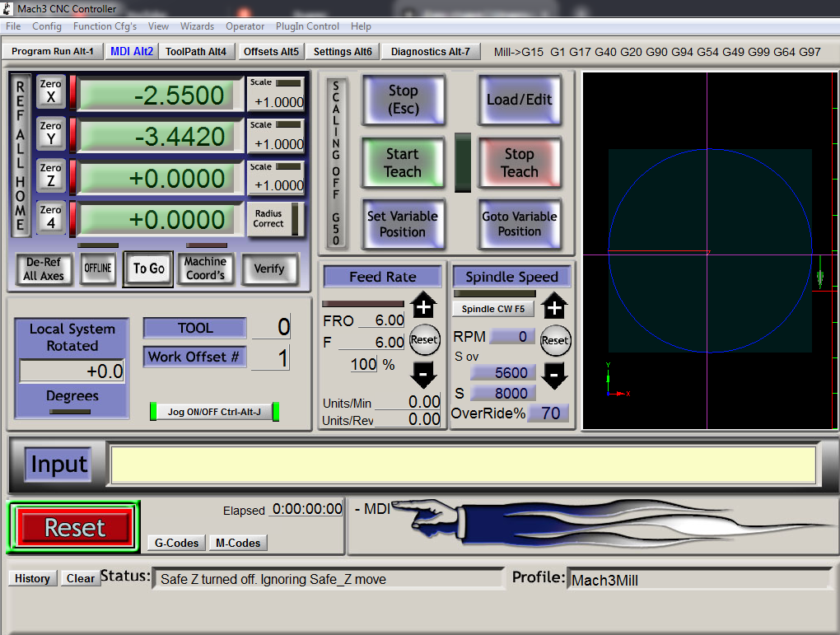Click Set Variable Position
840x635 pixels.
coord(404,224)
